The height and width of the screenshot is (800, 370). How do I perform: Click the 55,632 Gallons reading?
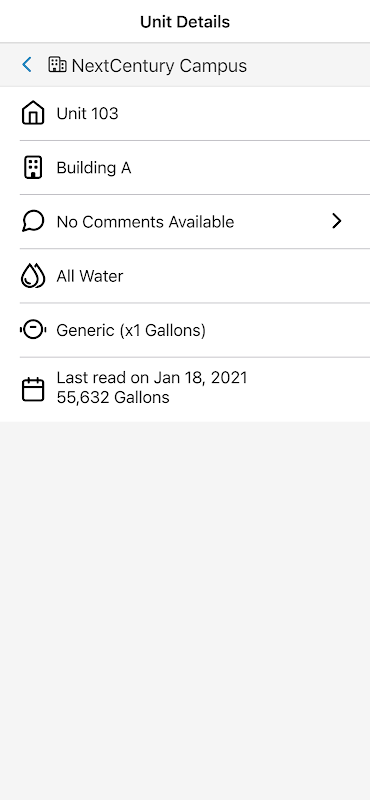coord(113,397)
